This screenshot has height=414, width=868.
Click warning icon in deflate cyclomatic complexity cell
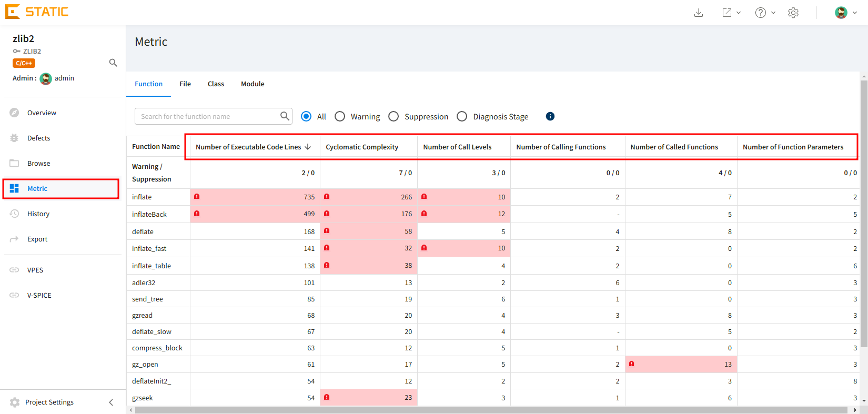327,231
